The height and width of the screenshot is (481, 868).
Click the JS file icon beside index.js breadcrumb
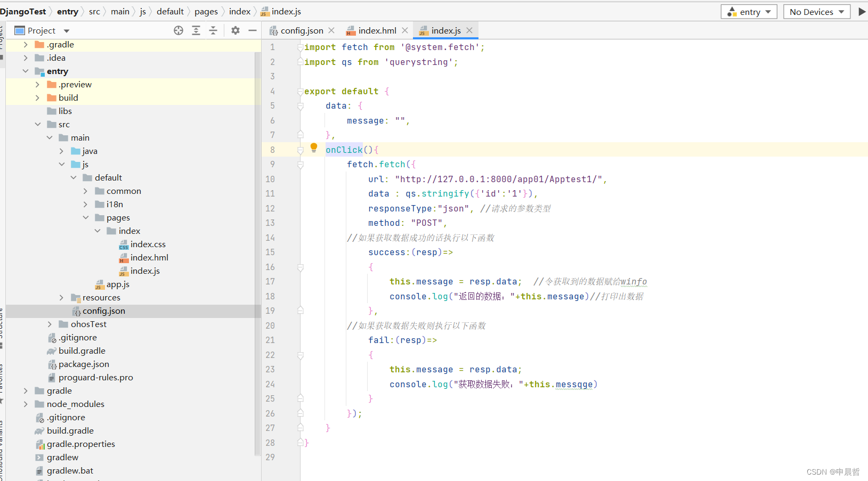(265, 11)
